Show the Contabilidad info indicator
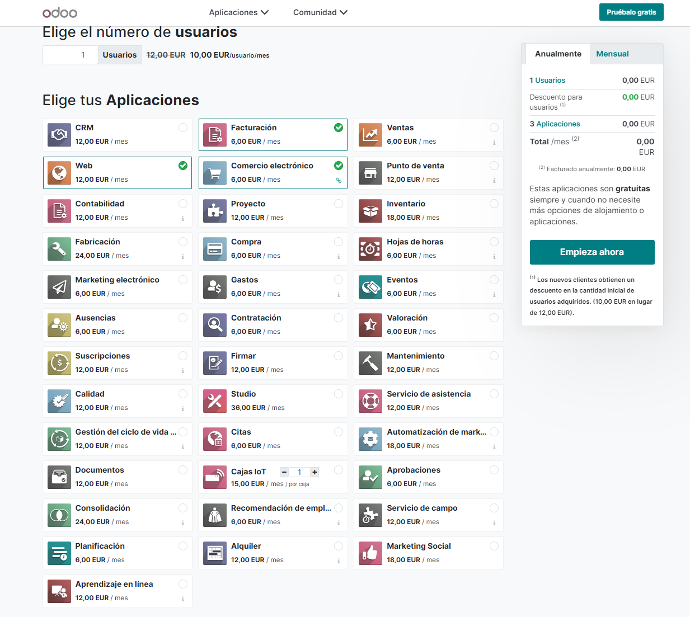Image resolution: width=690 pixels, height=617 pixels. click(183, 219)
